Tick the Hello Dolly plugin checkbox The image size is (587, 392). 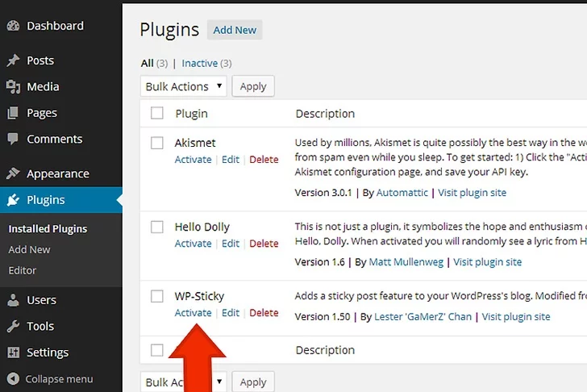pyautogui.click(x=157, y=227)
